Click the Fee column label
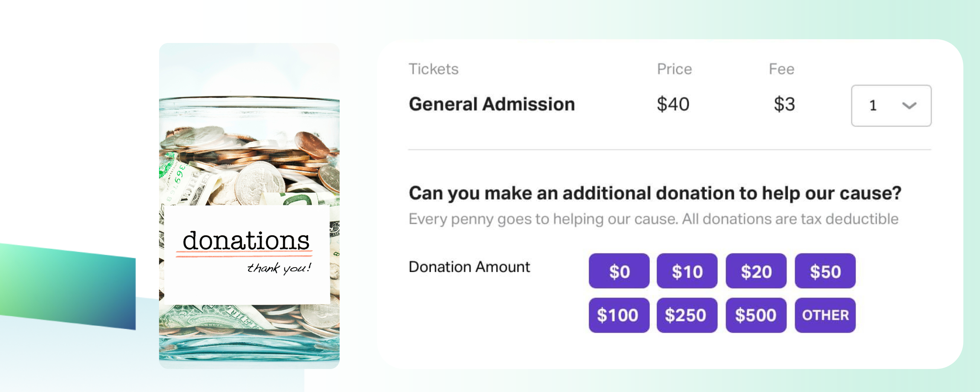Viewport: 980px width, 392px height. pos(783,69)
